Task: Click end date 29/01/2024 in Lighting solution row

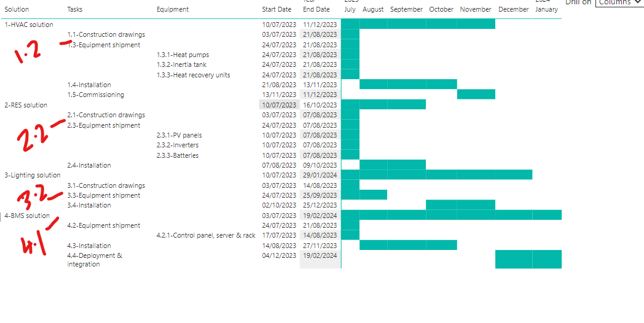Action: 320,175
